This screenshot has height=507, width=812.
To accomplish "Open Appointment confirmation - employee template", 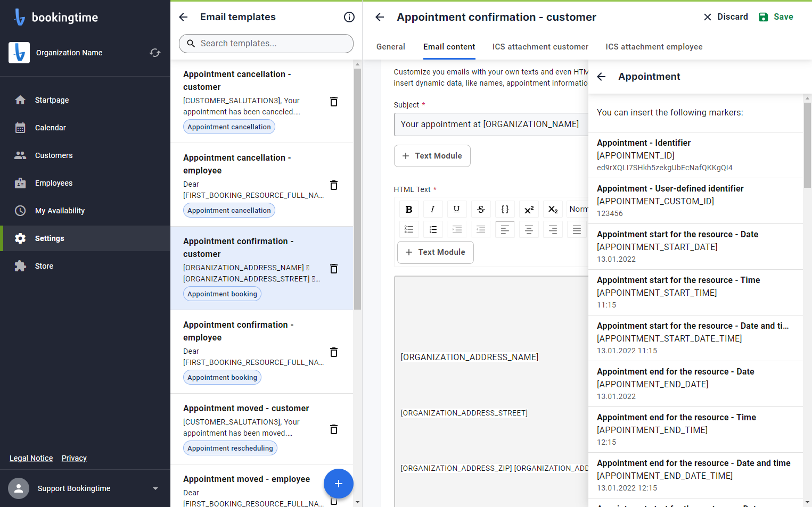I will pos(261,352).
